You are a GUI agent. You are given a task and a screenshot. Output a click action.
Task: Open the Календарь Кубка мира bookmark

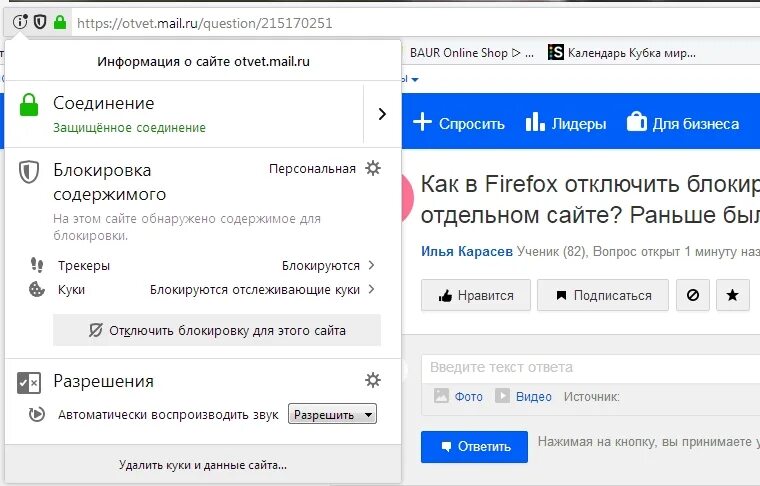pos(622,52)
